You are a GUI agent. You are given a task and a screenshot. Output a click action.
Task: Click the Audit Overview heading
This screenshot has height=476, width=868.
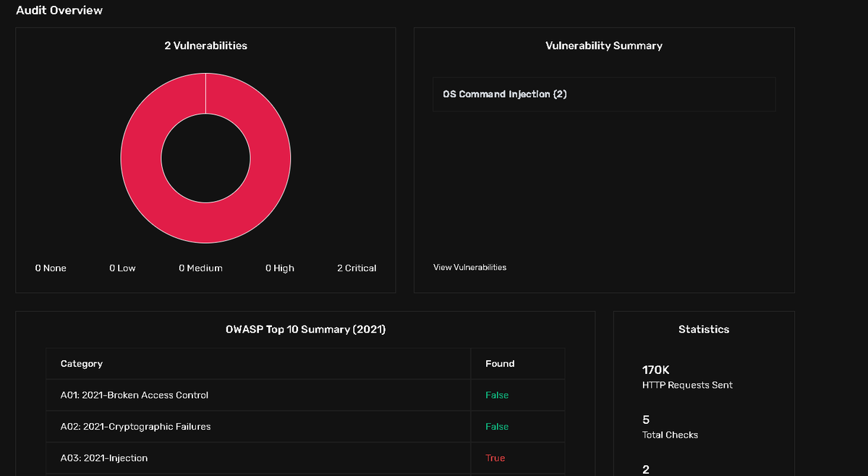pyautogui.click(x=59, y=10)
